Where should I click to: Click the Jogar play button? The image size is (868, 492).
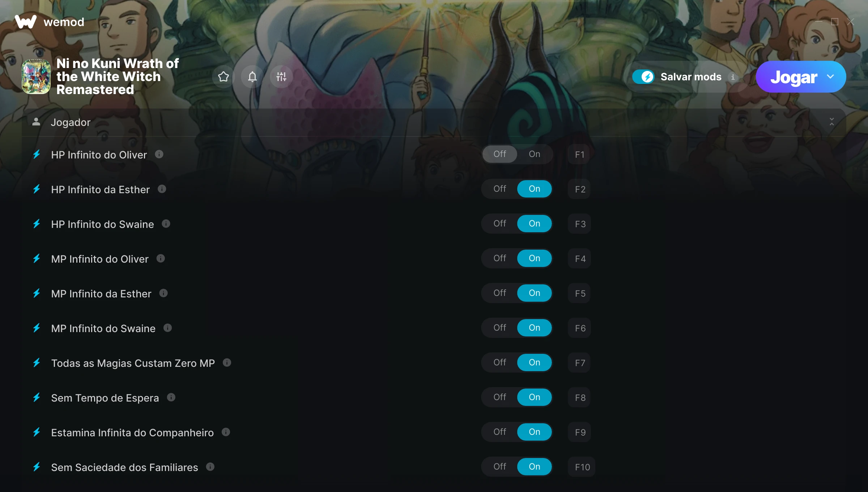click(793, 77)
